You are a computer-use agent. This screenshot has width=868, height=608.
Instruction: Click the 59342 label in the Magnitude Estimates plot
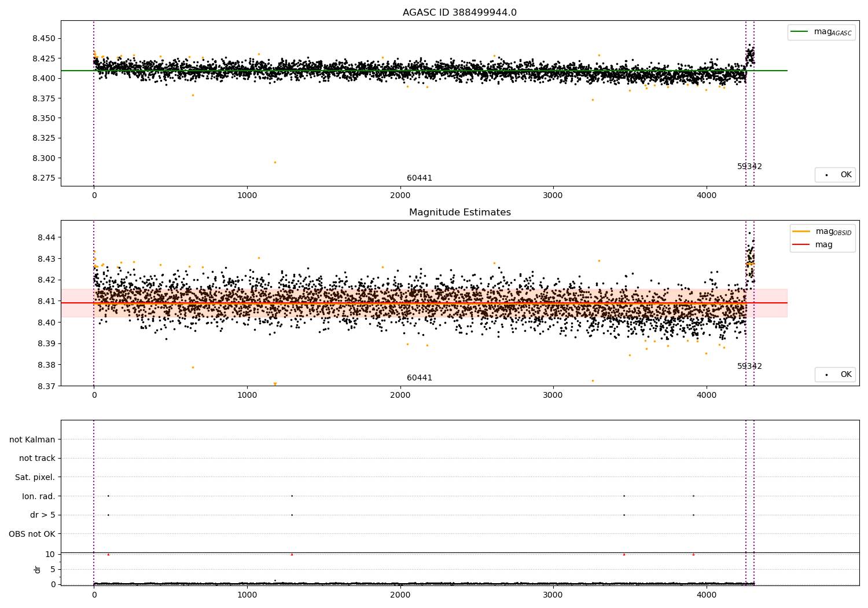[749, 367]
